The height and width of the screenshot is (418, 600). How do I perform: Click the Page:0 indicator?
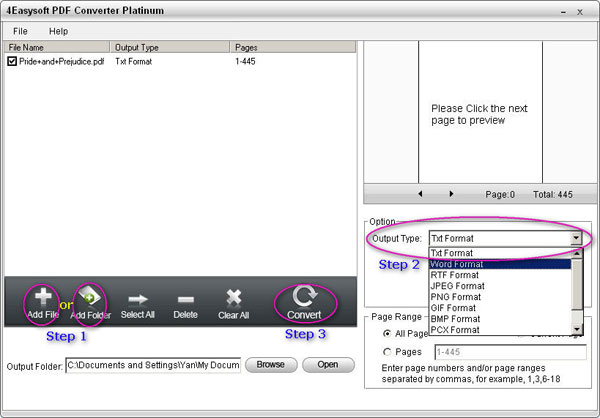[x=500, y=194]
